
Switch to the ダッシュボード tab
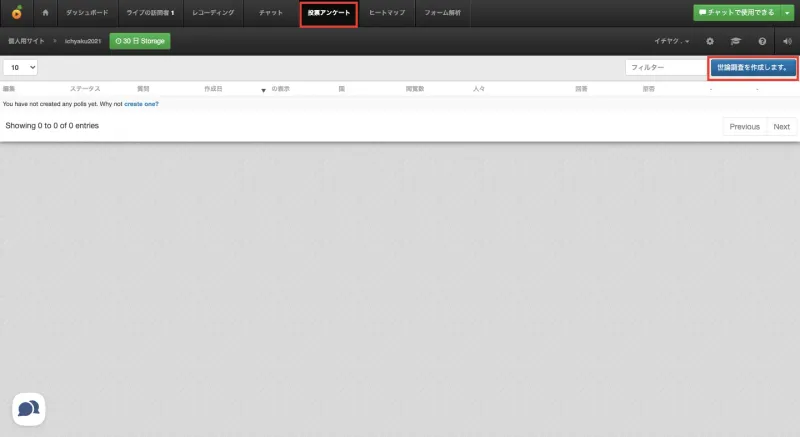coord(87,13)
